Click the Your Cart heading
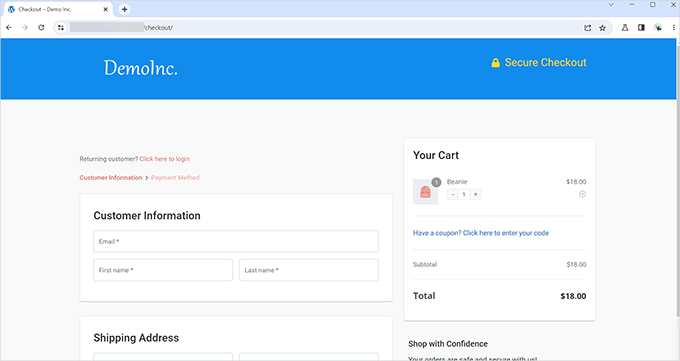 click(436, 155)
